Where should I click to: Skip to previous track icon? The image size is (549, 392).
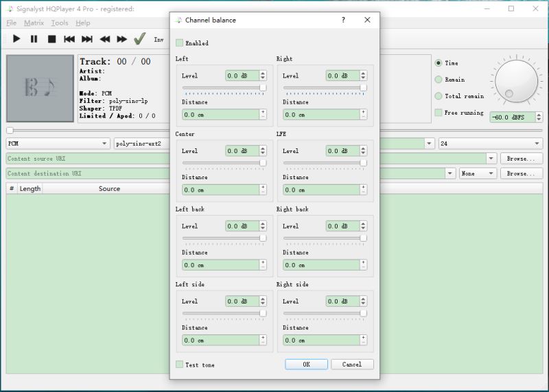69,39
